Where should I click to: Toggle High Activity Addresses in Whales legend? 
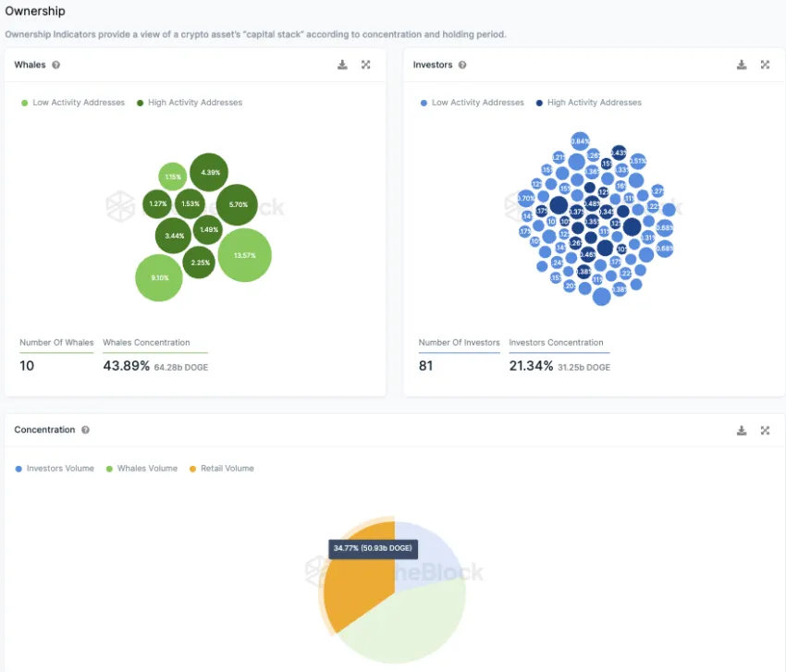point(190,103)
